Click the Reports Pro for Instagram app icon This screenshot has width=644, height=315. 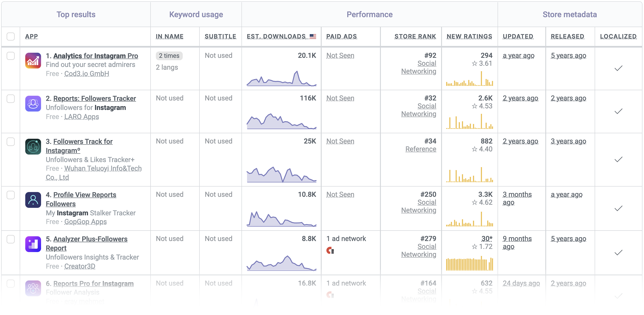pyautogui.click(x=33, y=288)
